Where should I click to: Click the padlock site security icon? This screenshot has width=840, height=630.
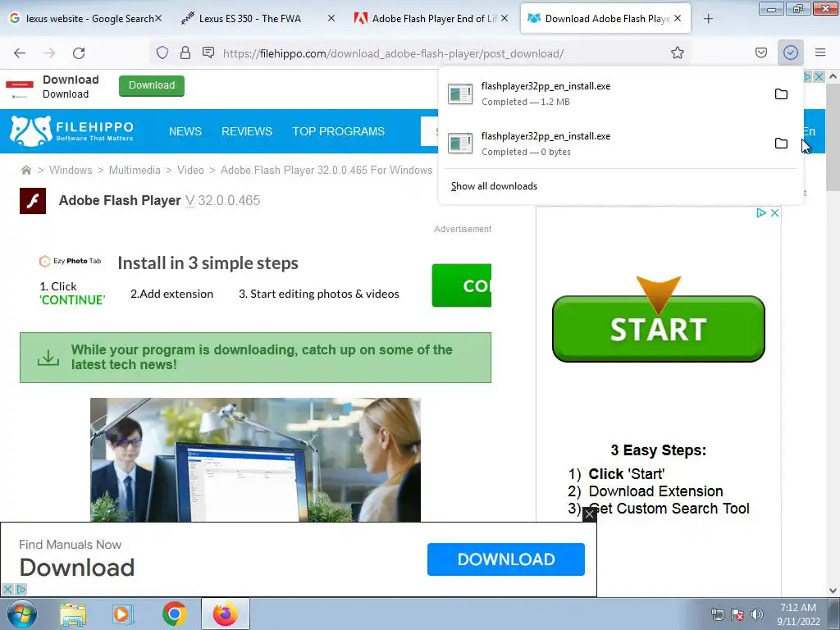coord(185,52)
